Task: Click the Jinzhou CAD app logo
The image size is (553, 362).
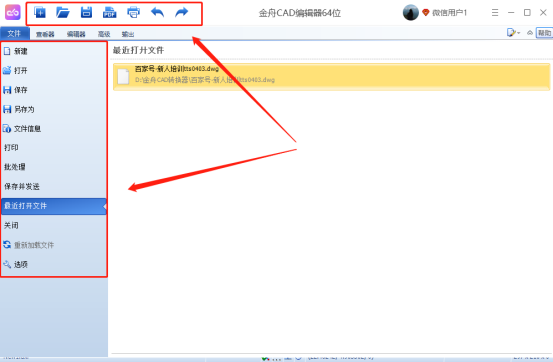Action: [x=13, y=13]
